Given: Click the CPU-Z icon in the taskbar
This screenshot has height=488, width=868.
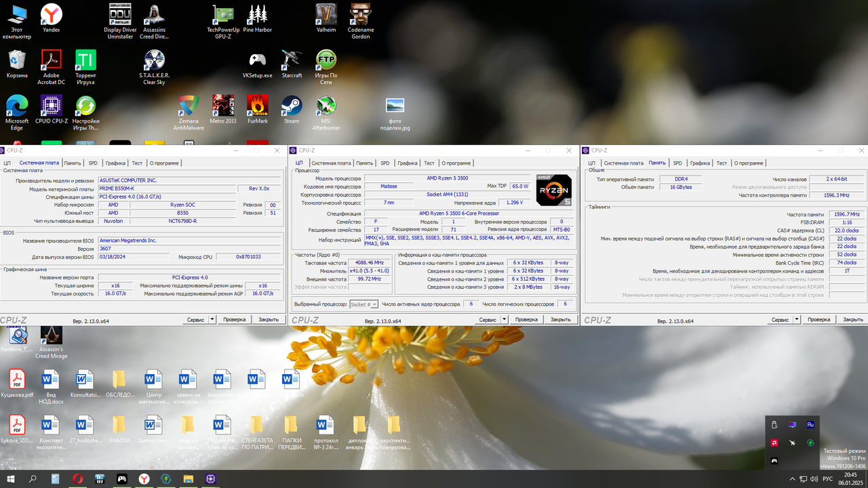Looking at the screenshot, I should (211, 479).
